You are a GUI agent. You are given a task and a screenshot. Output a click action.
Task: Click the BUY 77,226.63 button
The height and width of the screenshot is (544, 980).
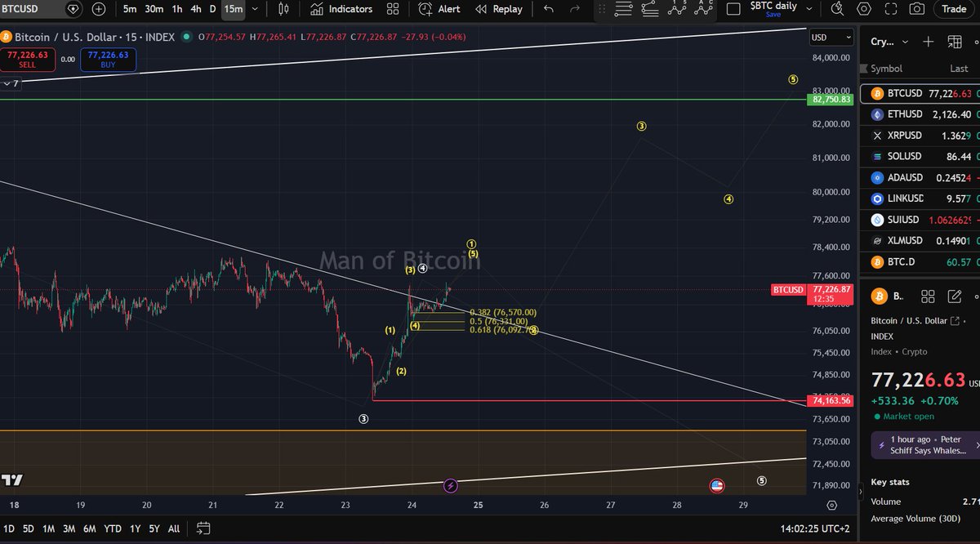click(108, 59)
